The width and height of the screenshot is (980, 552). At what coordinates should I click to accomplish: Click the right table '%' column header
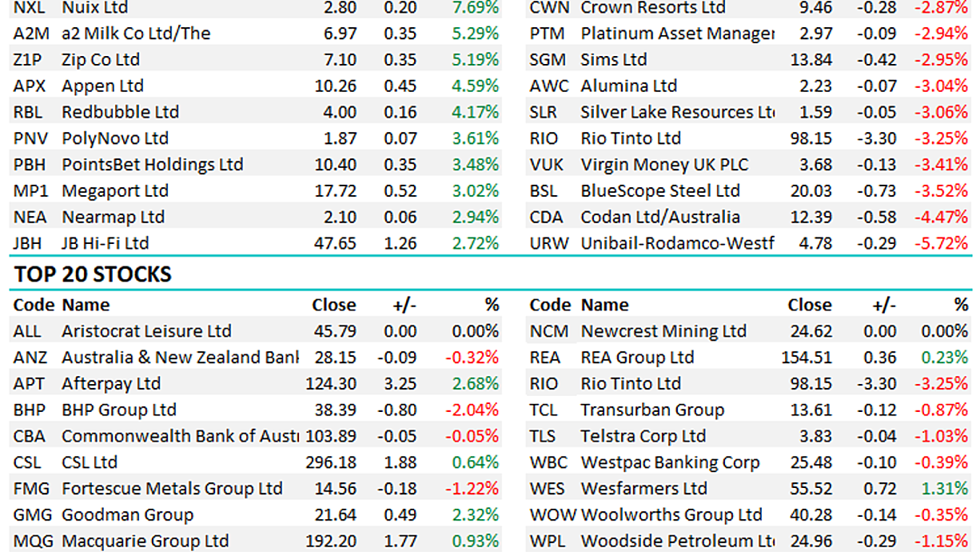pyautogui.click(x=961, y=305)
